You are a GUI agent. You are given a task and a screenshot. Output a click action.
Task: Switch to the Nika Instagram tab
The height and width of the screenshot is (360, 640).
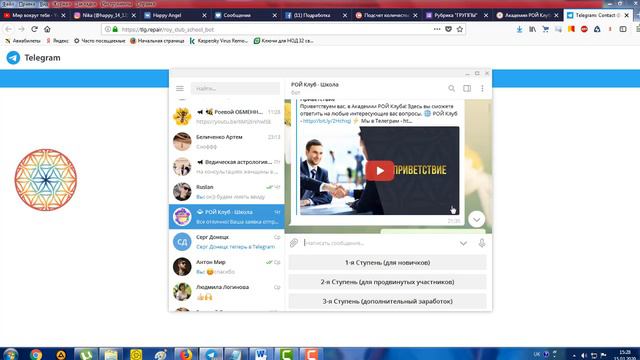click(104, 15)
